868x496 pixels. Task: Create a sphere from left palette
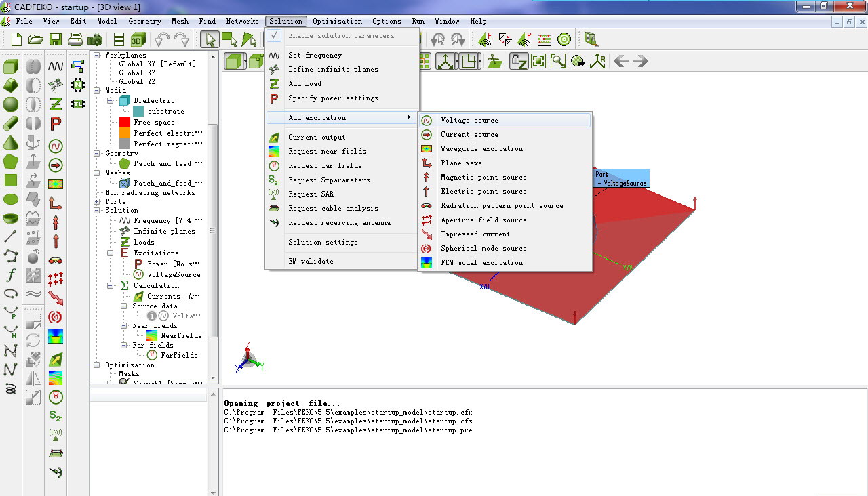click(x=11, y=104)
